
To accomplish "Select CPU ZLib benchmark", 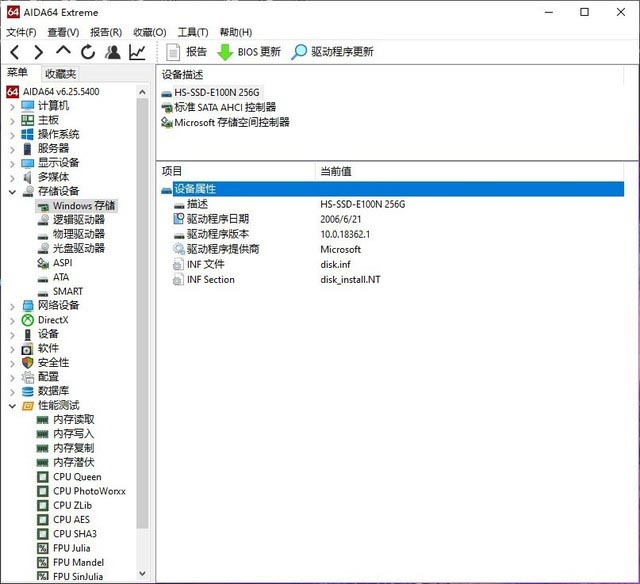I will tap(64, 506).
